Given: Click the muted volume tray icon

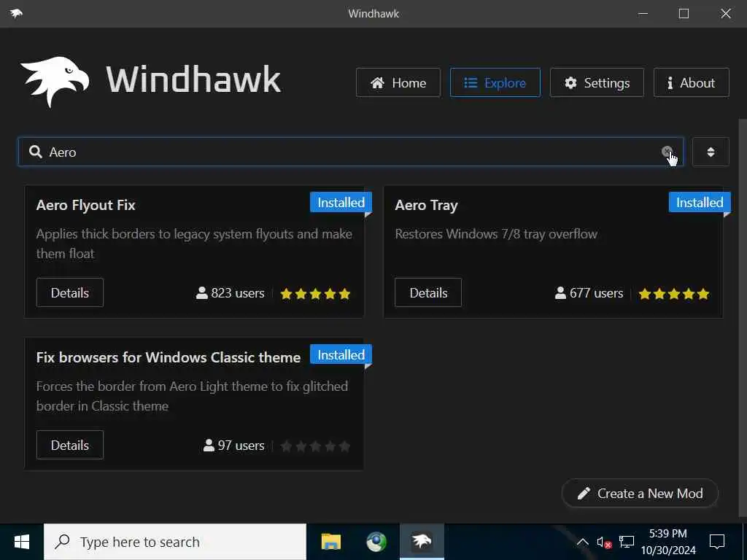Looking at the screenshot, I should [604, 542].
